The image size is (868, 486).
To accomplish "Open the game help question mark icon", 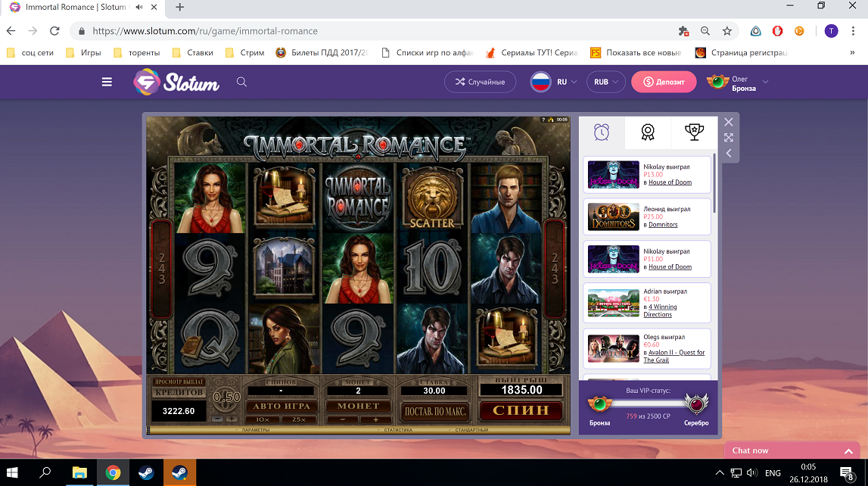I will (543, 120).
